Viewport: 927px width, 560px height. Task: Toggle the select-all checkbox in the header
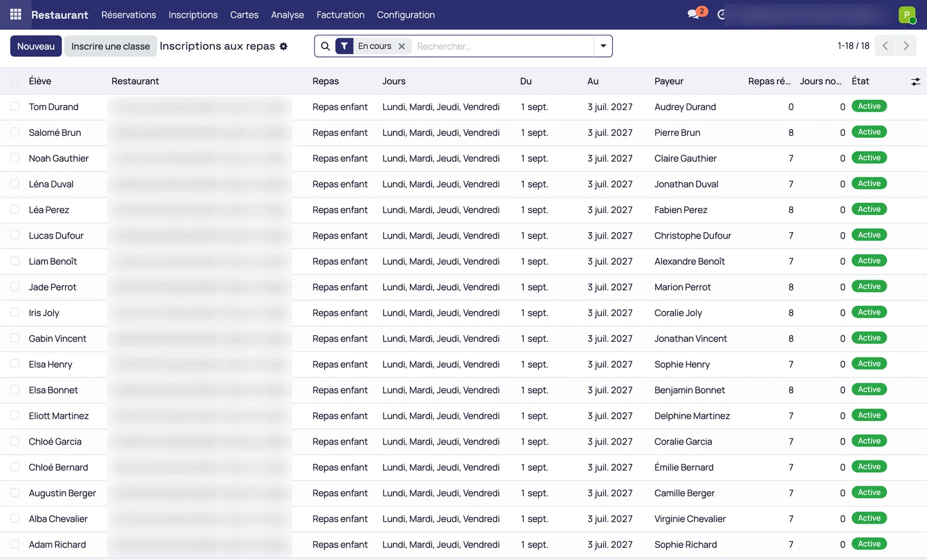[x=15, y=81]
